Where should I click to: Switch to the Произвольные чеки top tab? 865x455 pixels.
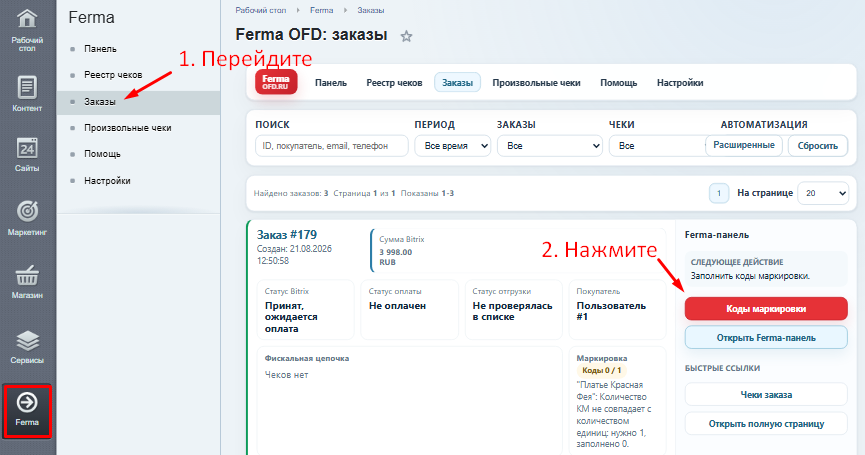point(536,83)
